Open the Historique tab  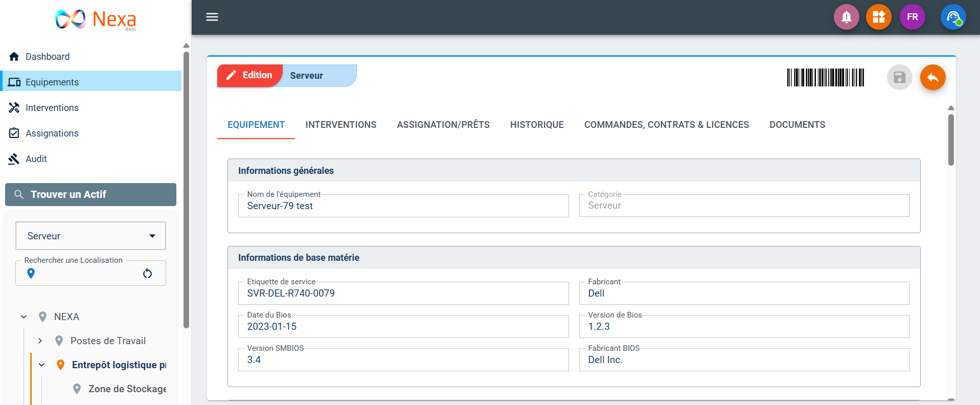click(x=537, y=125)
